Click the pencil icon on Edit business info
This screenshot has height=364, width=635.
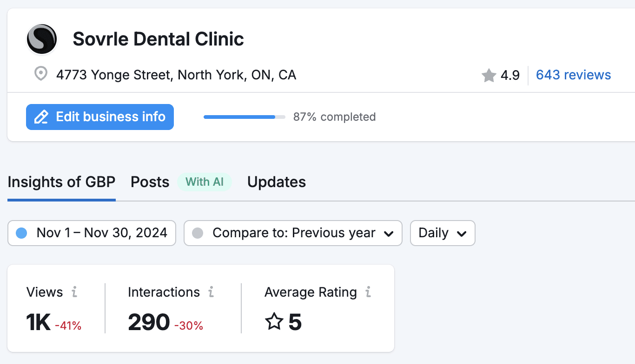click(41, 117)
